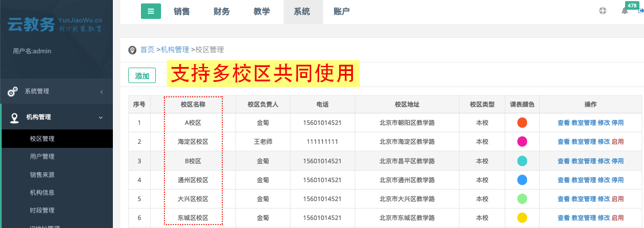Click the 校区负责人 column header
The height and width of the screenshot is (228, 644).
coord(263,104)
